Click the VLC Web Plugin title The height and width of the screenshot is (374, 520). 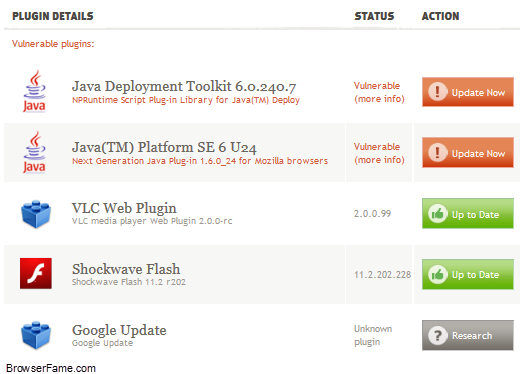[124, 208]
